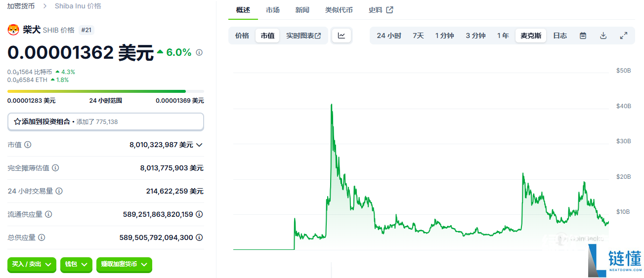The height and width of the screenshot is (278, 644).
Task: Click the 0.00001362 美元 price
Action: click(81, 53)
